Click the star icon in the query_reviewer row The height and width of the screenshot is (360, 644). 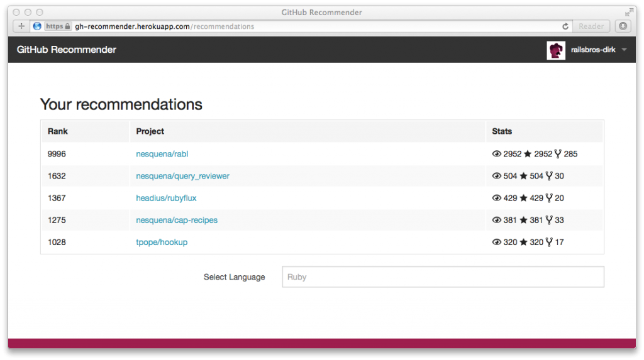[x=523, y=177]
